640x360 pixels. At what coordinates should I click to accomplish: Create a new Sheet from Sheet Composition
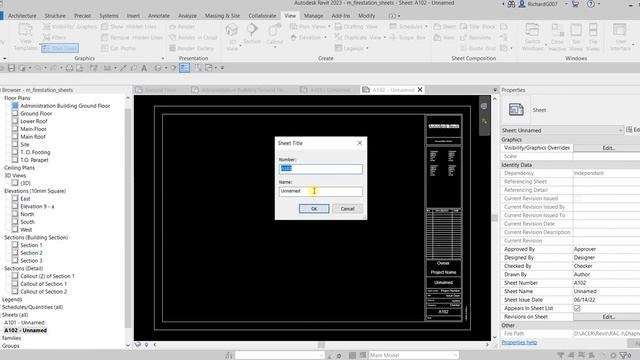point(444,27)
